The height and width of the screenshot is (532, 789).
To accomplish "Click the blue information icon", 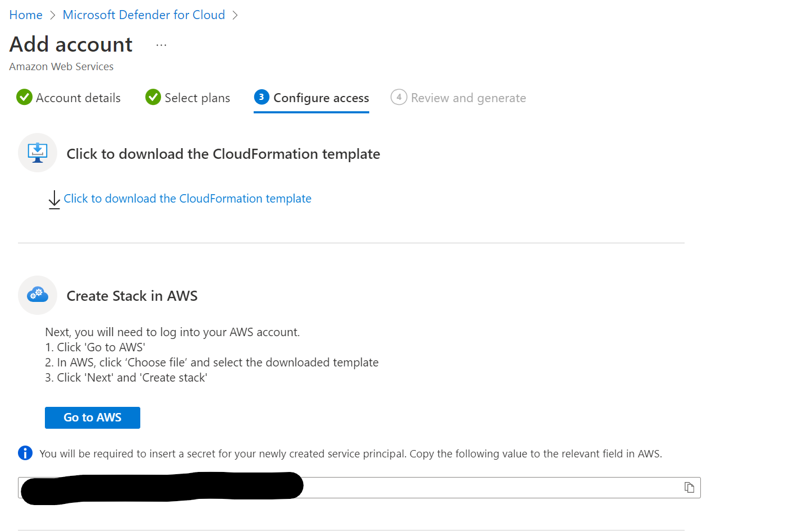I will 25,453.
